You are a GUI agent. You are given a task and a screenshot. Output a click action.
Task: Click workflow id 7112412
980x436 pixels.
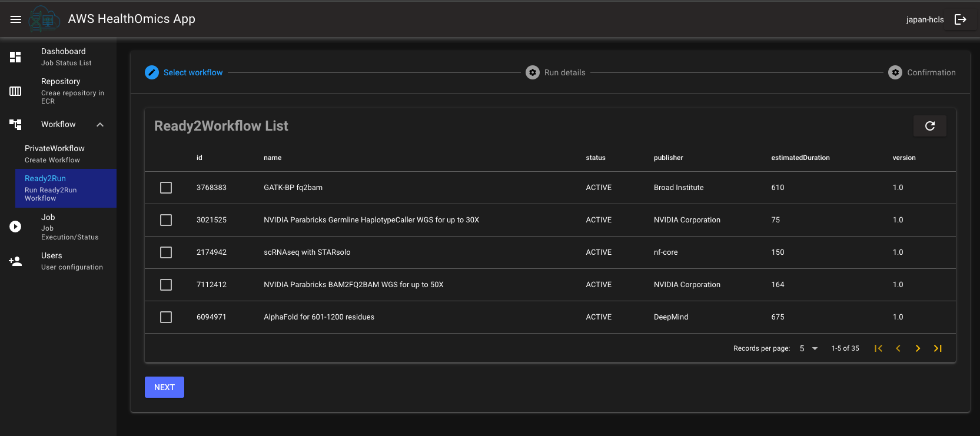point(211,285)
